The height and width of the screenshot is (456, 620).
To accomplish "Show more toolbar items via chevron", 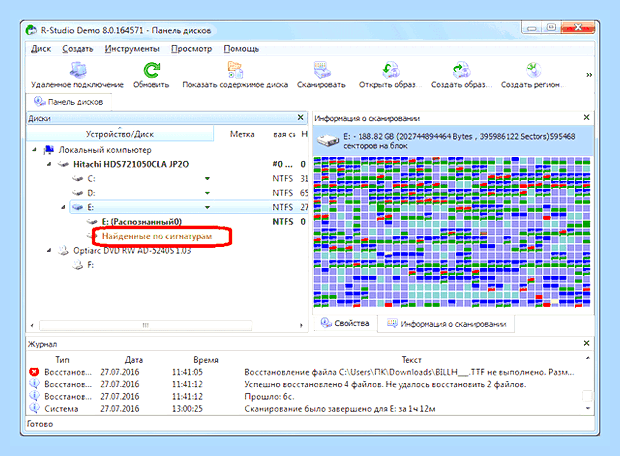I will click(x=589, y=75).
